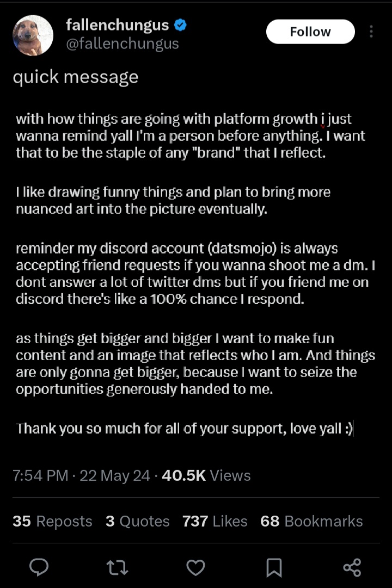View the 3 Quotes list
The image size is (392, 588).
(x=138, y=521)
